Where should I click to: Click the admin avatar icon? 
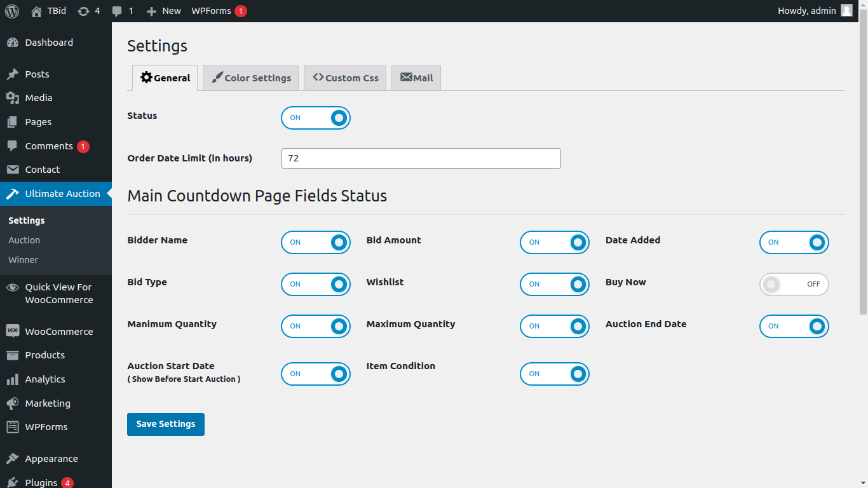(846, 11)
